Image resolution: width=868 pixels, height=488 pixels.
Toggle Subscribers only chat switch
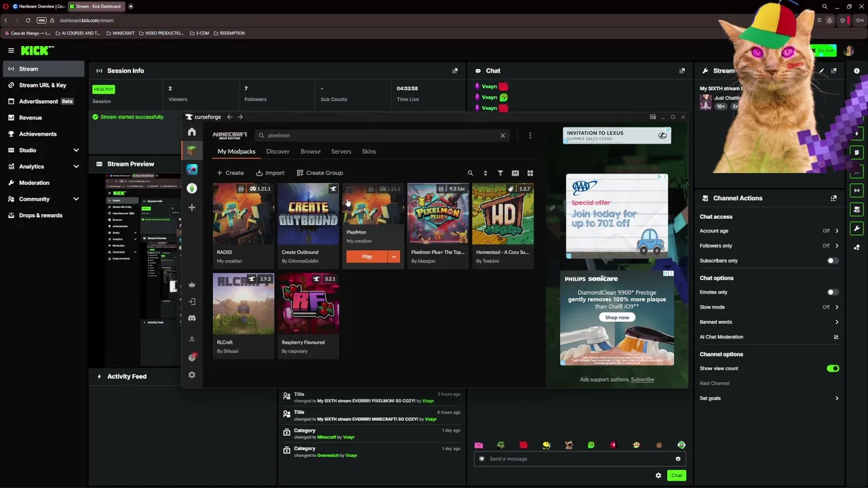point(833,261)
